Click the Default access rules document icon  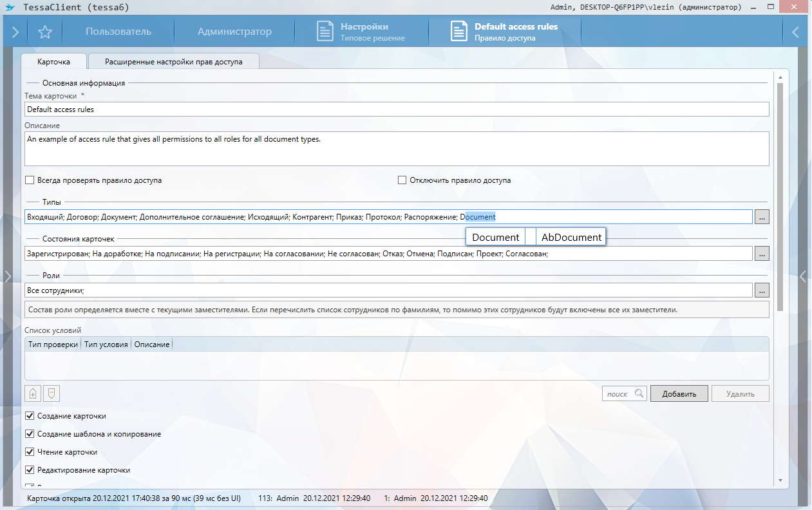pyautogui.click(x=458, y=32)
